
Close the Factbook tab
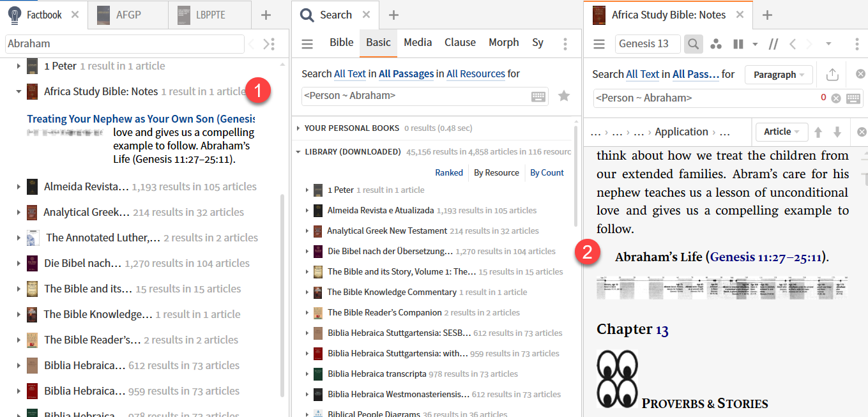75,15
